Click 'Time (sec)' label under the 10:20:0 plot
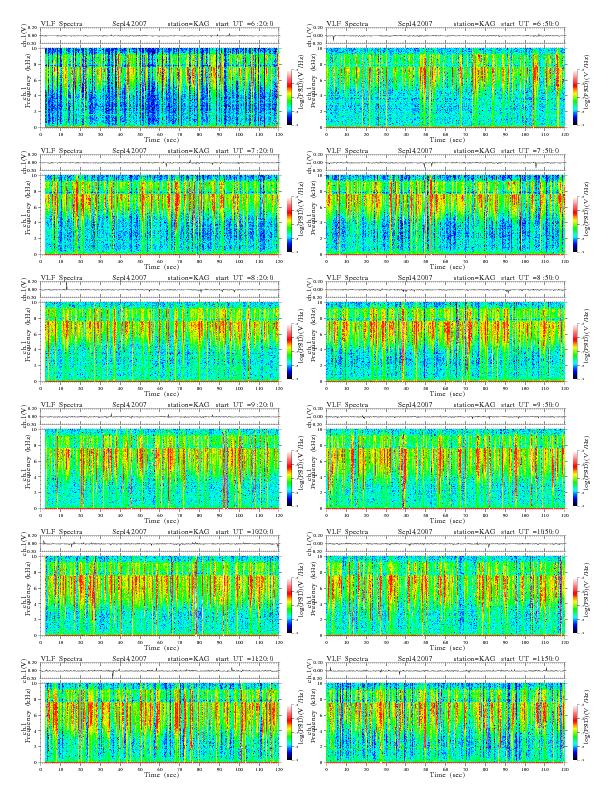Image resolution: width=612 pixels, height=792 pixels. click(x=162, y=648)
